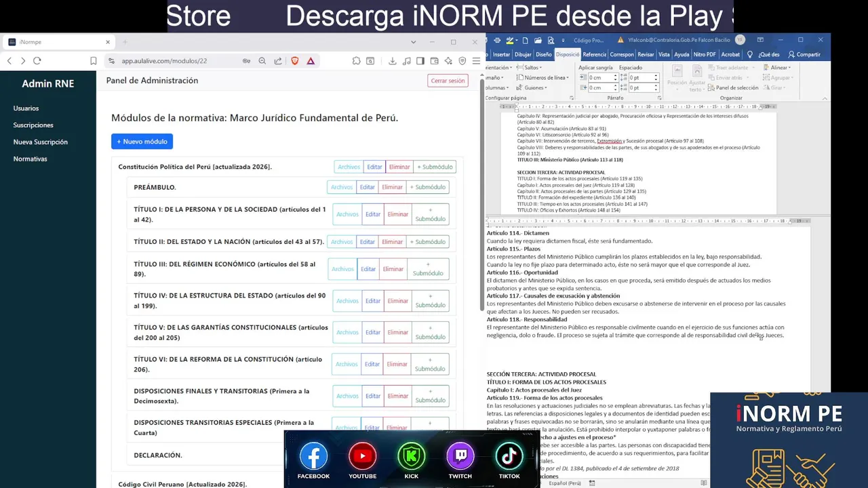Click + Submódulo for Constitución Política row
The height and width of the screenshot is (488, 868).
point(435,167)
